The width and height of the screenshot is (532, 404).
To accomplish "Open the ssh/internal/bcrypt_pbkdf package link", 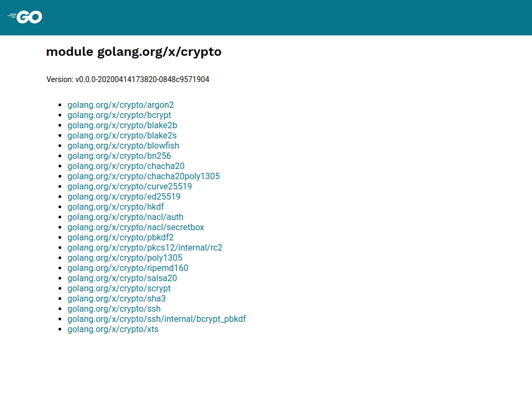I will point(156,319).
